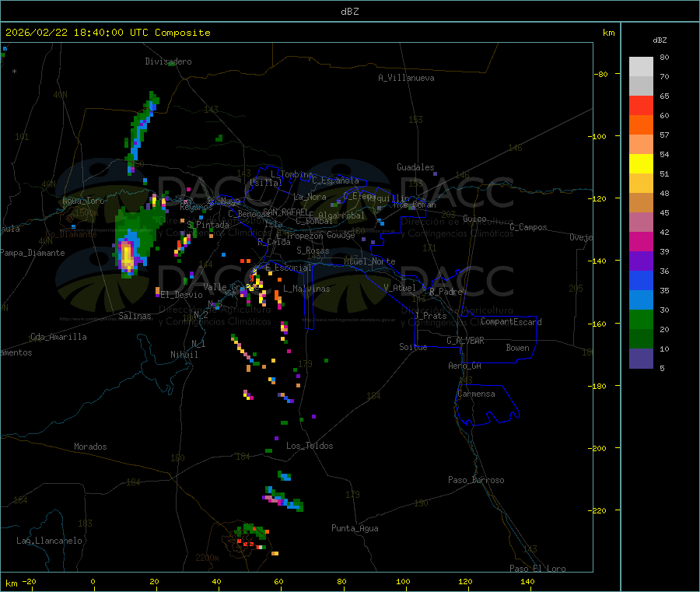Select the 'G_ALVEAR' label
Screen dimensions: 700x592
pos(465,341)
